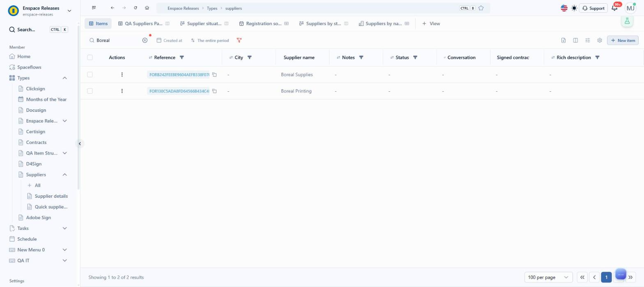
Task: Bookmark page with the star icon
Action: 481,8
